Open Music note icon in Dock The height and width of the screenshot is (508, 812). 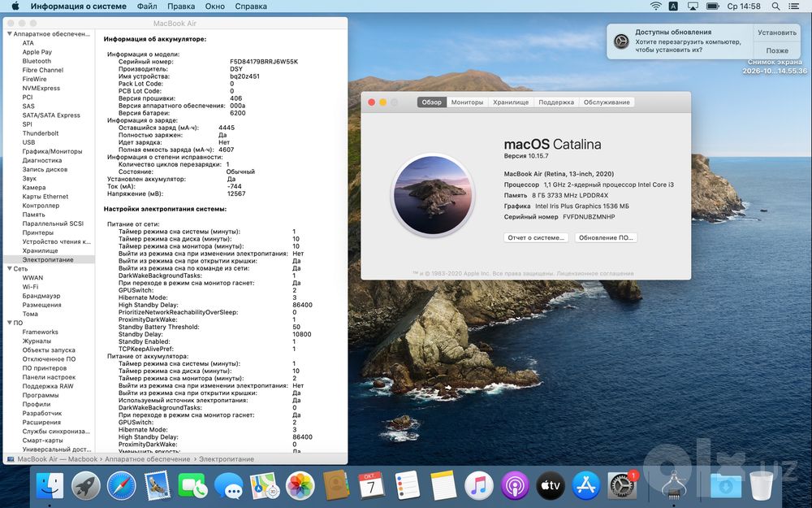(x=478, y=486)
